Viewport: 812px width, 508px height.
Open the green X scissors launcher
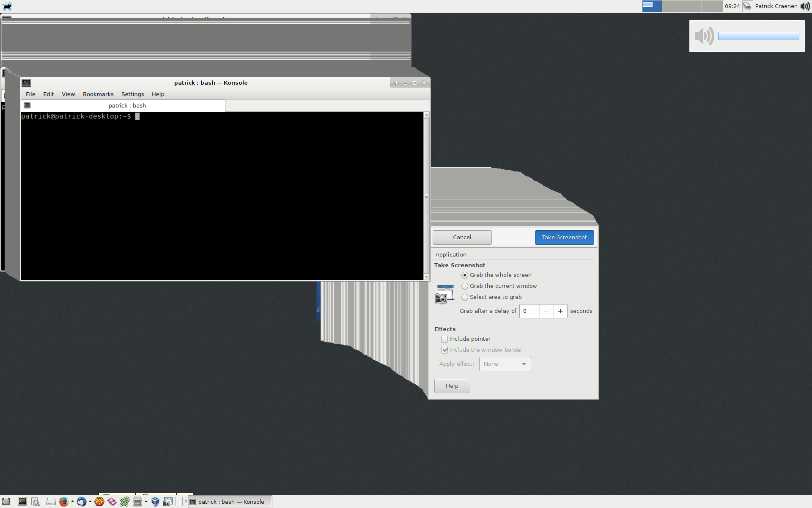point(124,502)
